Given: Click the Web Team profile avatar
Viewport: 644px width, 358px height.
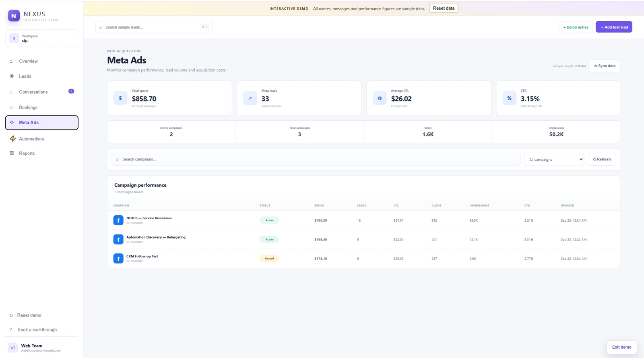Looking at the screenshot, I should (13, 348).
